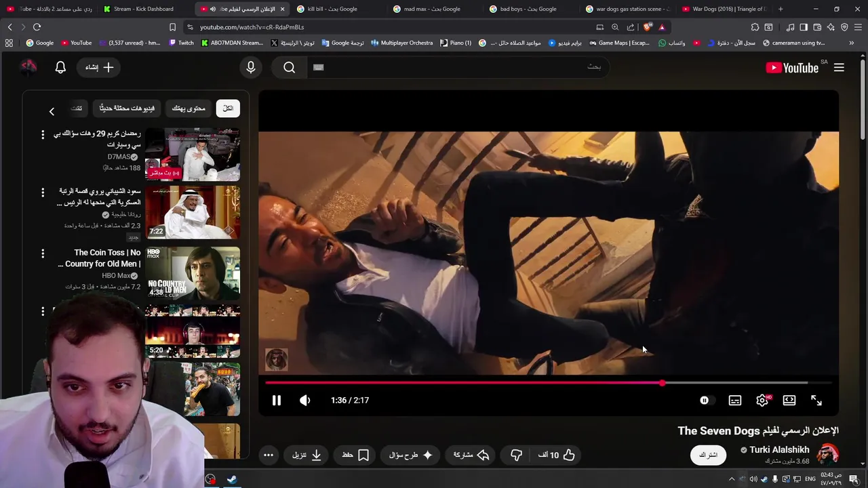This screenshot has width=868, height=488.
Task: Open No Country for Old Men thumbnail
Action: (x=192, y=272)
